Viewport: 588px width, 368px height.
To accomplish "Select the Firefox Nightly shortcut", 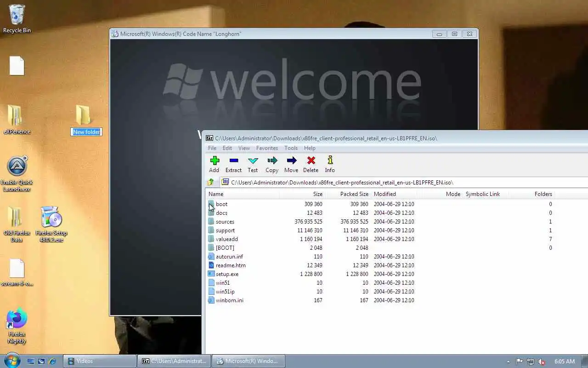I will coord(17,326).
